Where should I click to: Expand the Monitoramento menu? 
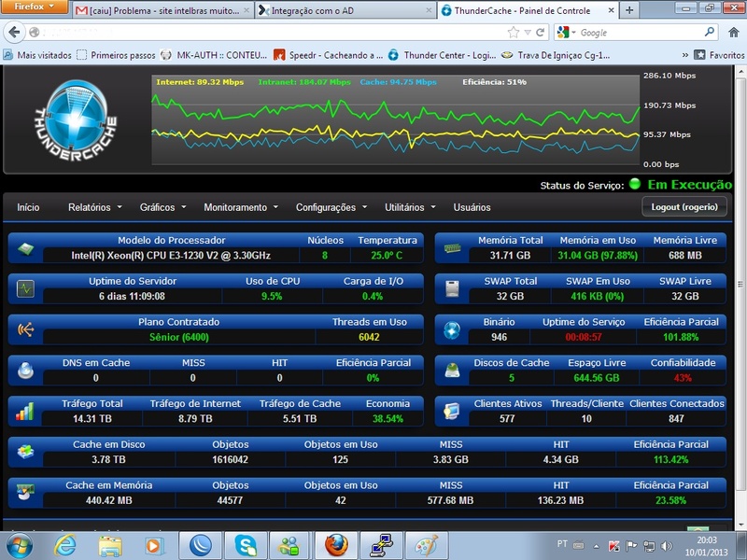tap(241, 207)
